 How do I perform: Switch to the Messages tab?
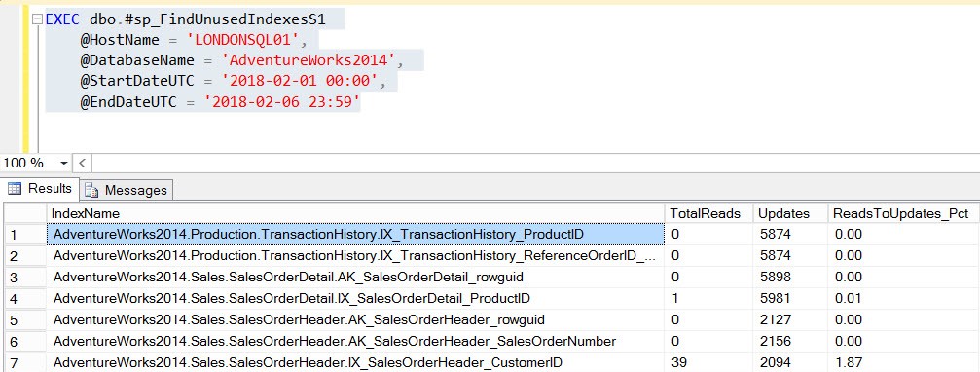tap(127, 190)
